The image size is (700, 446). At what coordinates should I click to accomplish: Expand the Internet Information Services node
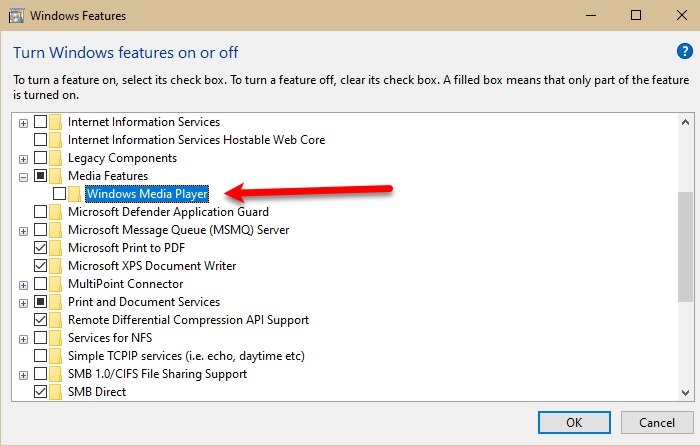pyautogui.click(x=23, y=122)
